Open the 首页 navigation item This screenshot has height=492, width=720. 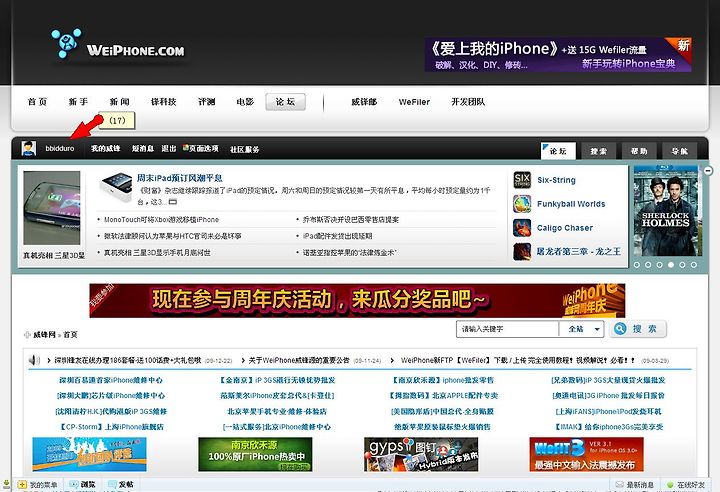coord(37,102)
